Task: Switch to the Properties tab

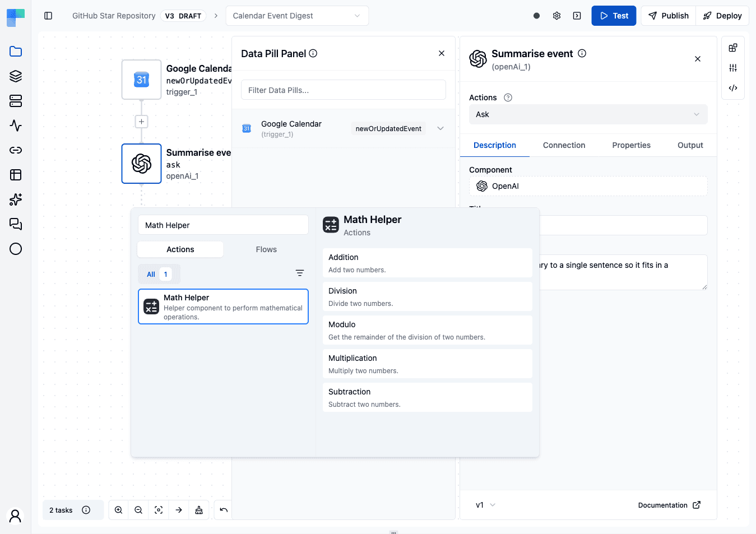Action: pos(631,145)
